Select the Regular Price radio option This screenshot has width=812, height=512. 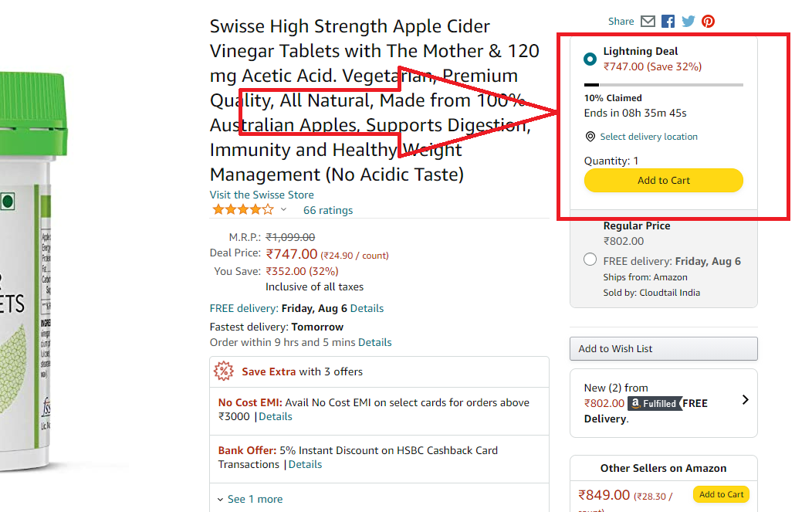pos(590,259)
